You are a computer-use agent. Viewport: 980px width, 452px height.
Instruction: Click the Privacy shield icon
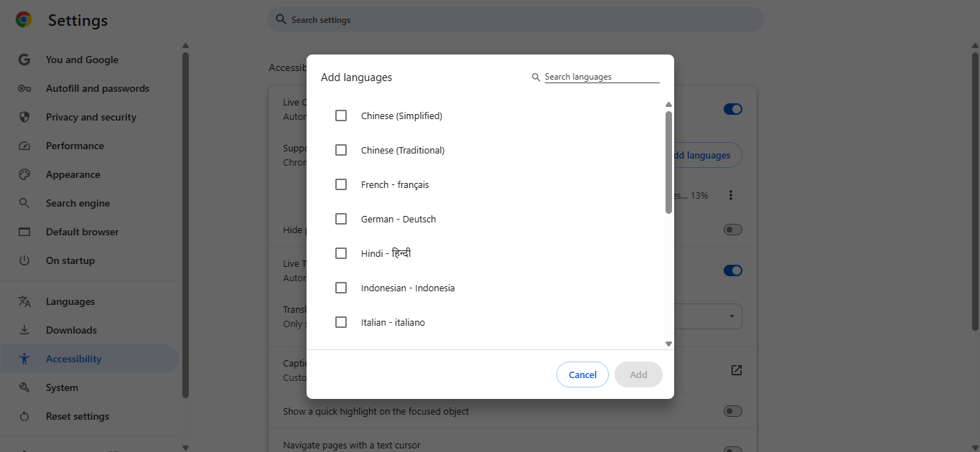tap(24, 117)
